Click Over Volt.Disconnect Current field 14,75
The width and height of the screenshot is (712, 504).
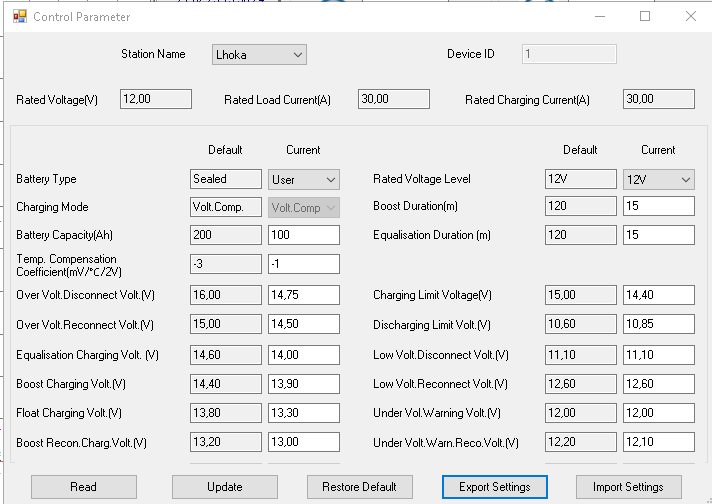point(304,295)
